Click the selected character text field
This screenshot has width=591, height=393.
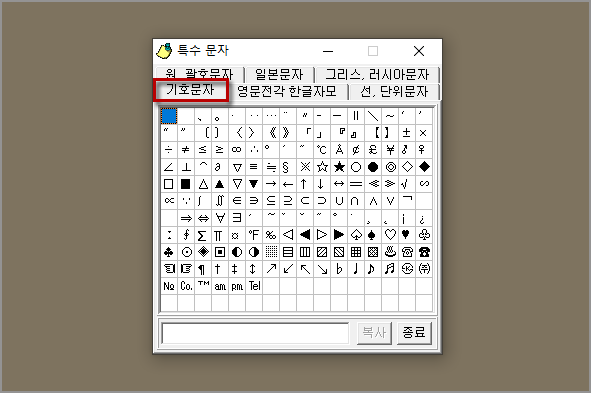click(255, 333)
